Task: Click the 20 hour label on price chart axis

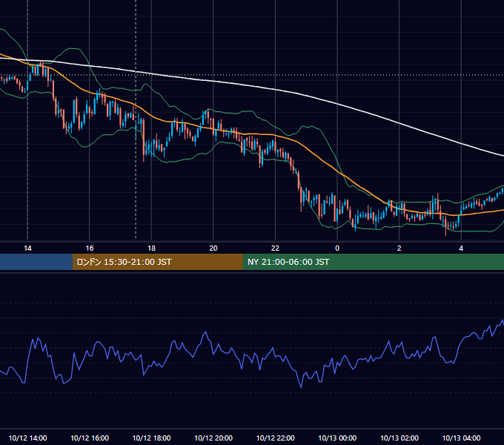Action: [x=213, y=248]
